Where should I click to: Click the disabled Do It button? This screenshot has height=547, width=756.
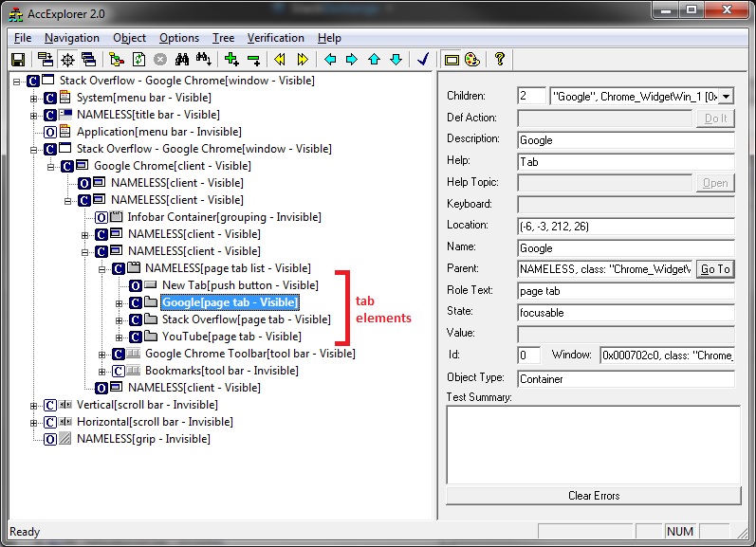(x=715, y=119)
